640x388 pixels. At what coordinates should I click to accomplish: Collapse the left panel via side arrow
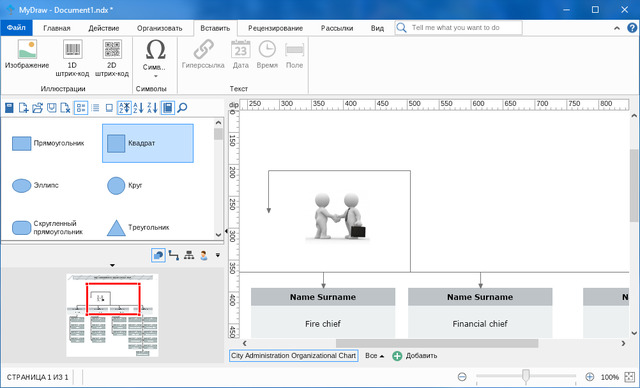[226, 231]
